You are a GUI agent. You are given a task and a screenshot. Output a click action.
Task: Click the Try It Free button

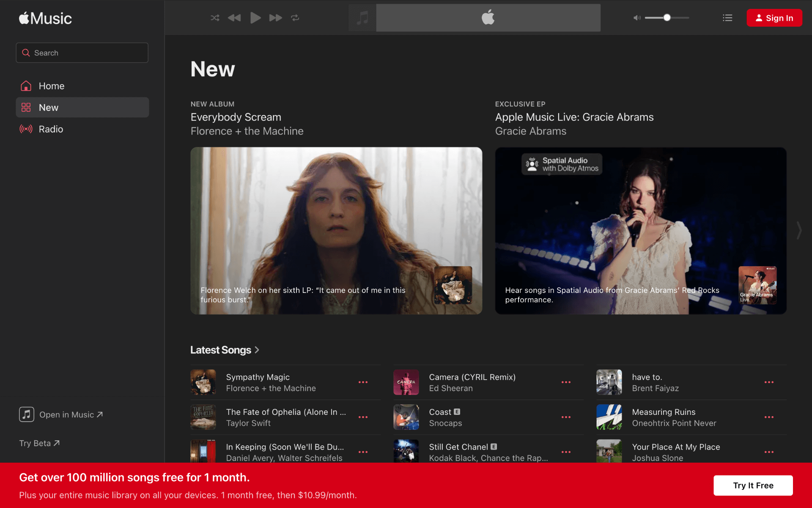[x=753, y=486]
